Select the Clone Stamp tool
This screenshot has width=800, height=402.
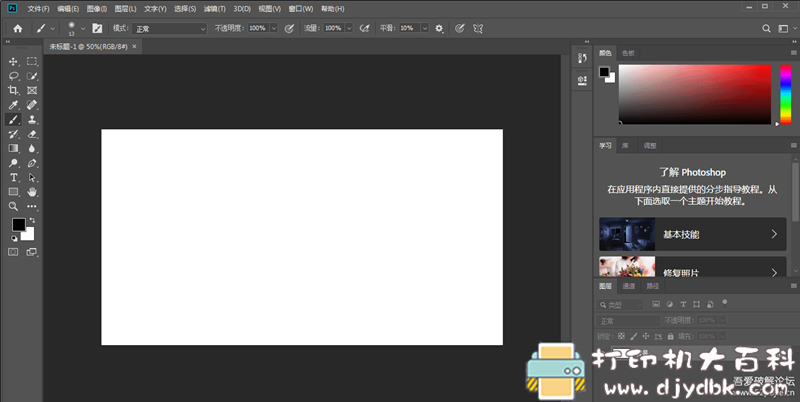32,119
